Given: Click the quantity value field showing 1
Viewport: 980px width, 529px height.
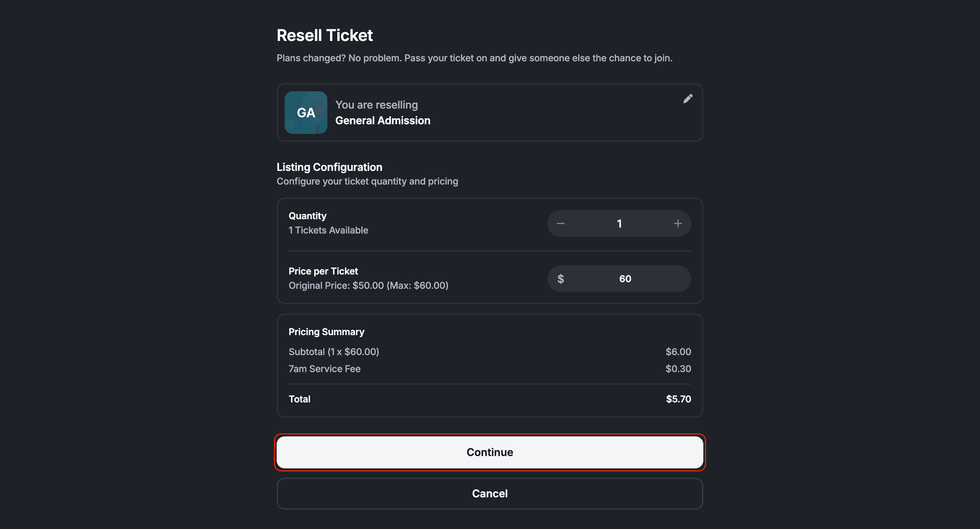Looking at the screenshot, I should pyautogui.click(x=619, y=224).
